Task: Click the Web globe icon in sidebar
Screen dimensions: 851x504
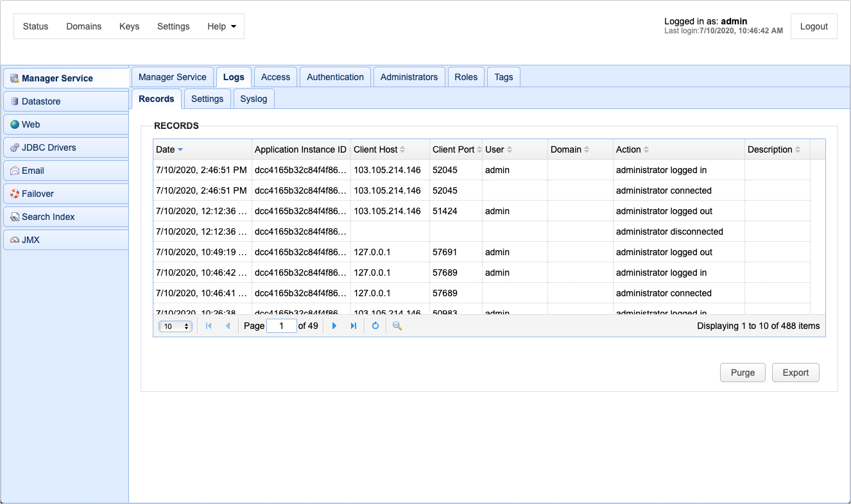Action: point(15,124)
